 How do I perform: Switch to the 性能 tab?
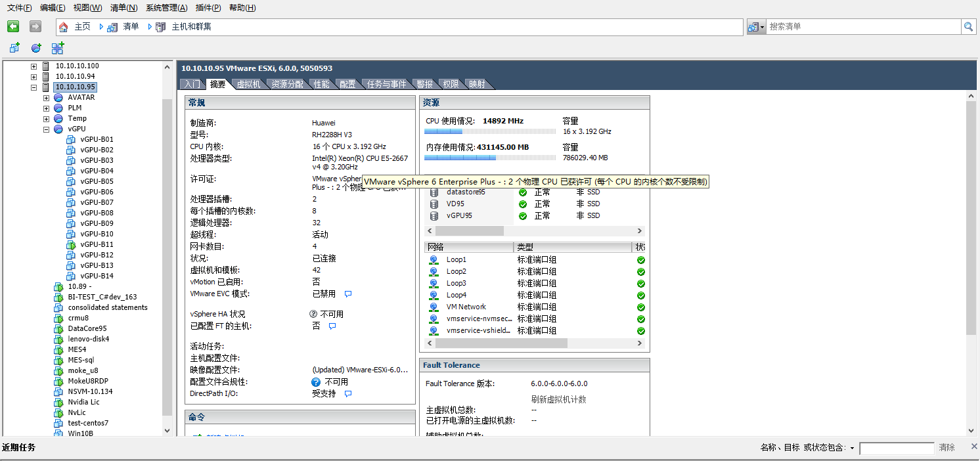coord(321,84)
